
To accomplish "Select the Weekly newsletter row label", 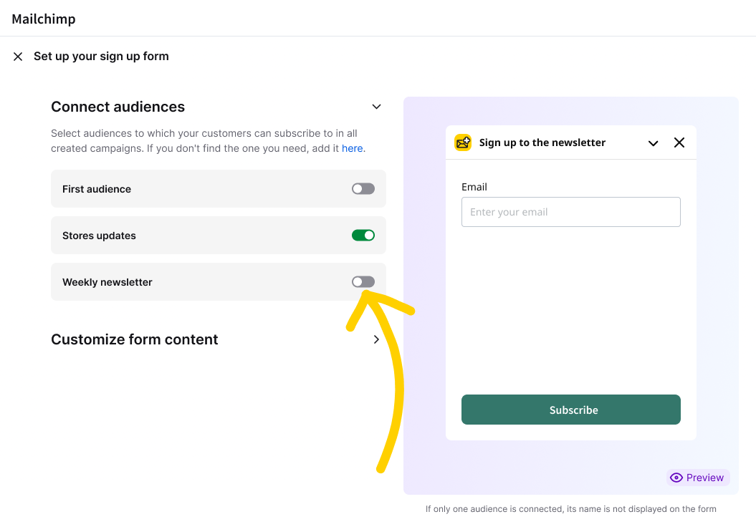I will click(x=107, y=282).
